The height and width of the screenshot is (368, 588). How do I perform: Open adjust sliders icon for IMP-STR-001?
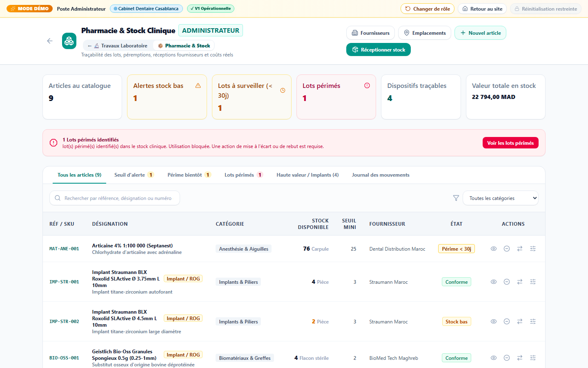point(533,282)
